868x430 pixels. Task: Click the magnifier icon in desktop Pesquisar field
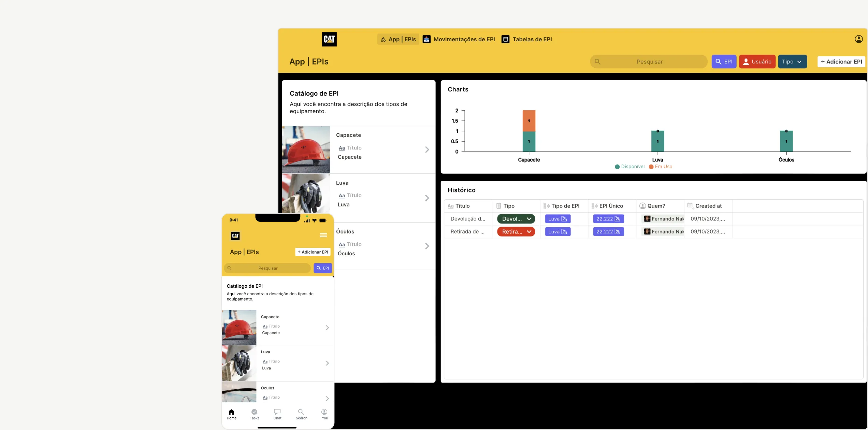point(597,61)
